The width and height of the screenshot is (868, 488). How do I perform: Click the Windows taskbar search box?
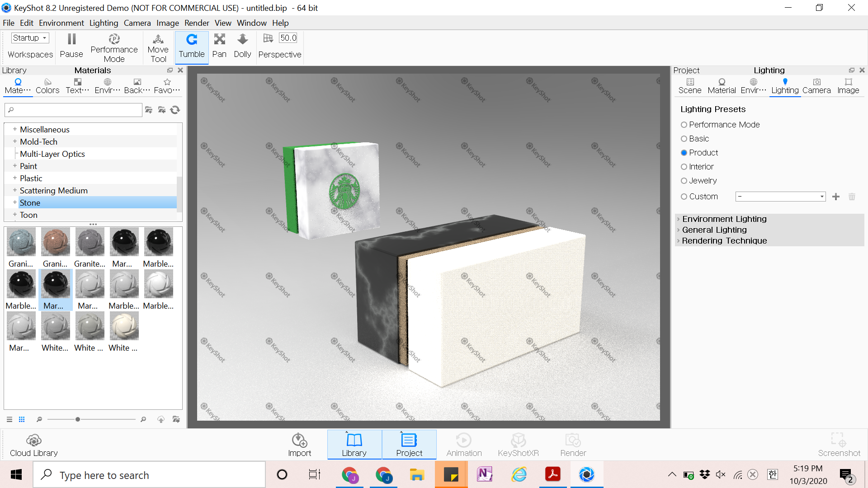(149, 475)
